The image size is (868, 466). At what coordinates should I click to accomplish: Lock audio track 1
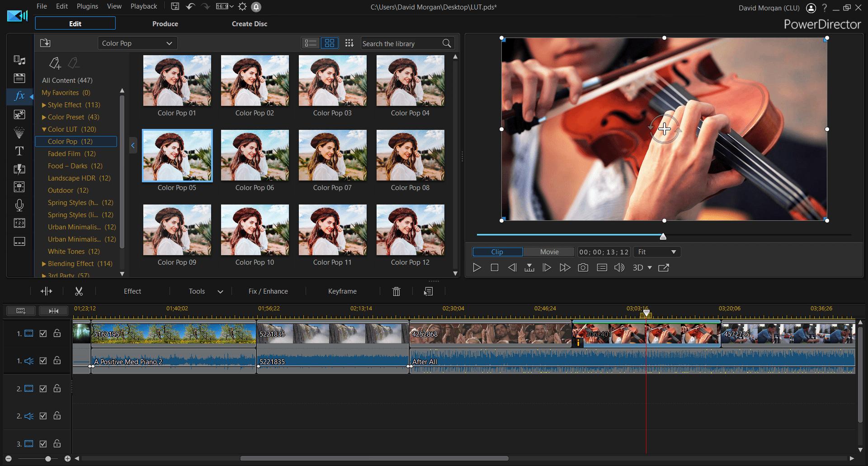pos(57,360)
